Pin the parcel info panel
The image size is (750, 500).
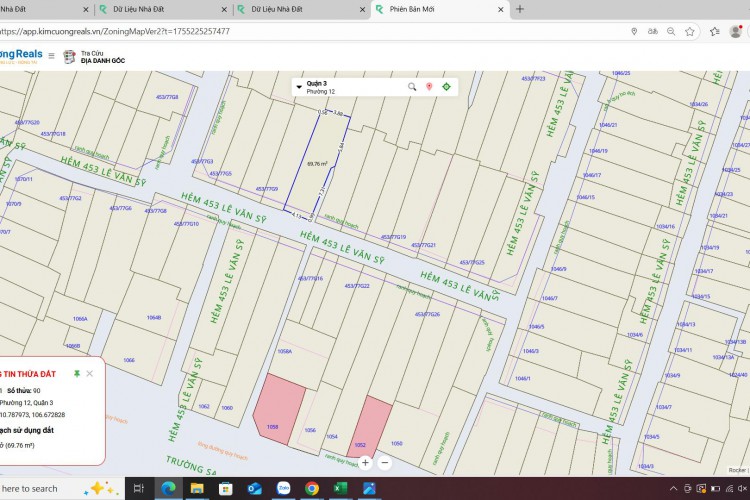[x=77, y=373]
